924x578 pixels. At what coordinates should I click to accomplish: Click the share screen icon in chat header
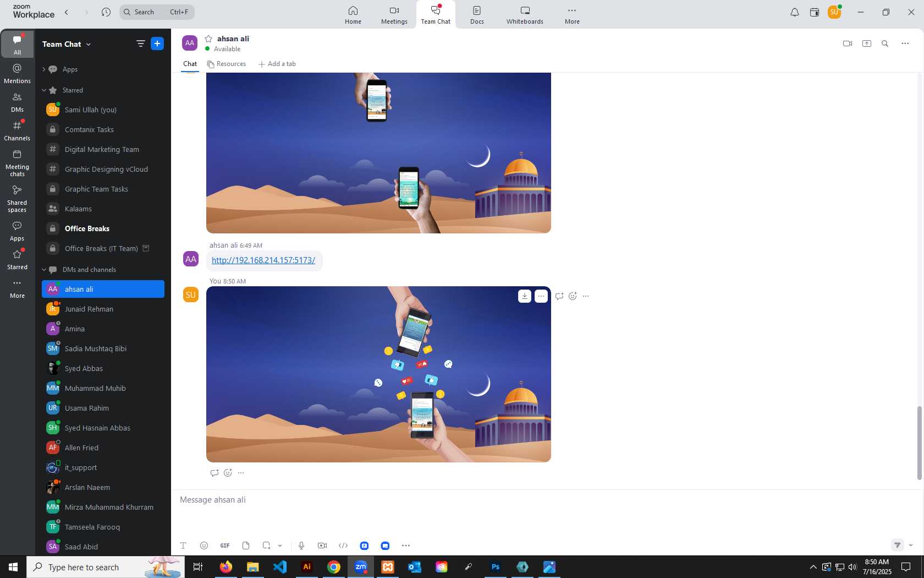click(x=867, y=43)
